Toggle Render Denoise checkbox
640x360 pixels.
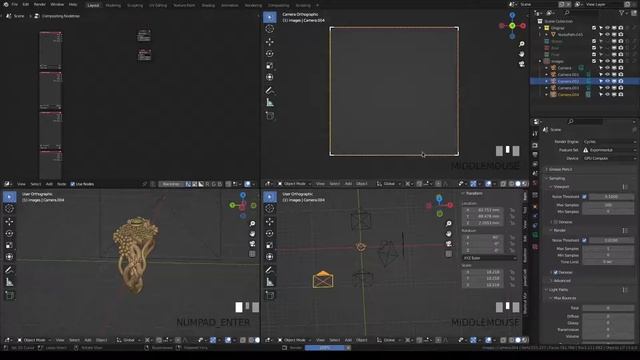click(556, 272)
